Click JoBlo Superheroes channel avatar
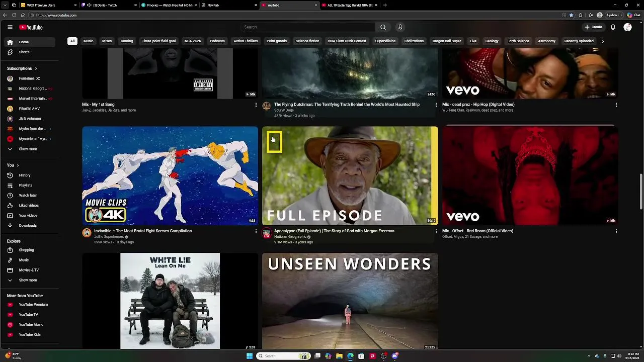The width and height of the screenshot is (644, 362). click(87, 233)
